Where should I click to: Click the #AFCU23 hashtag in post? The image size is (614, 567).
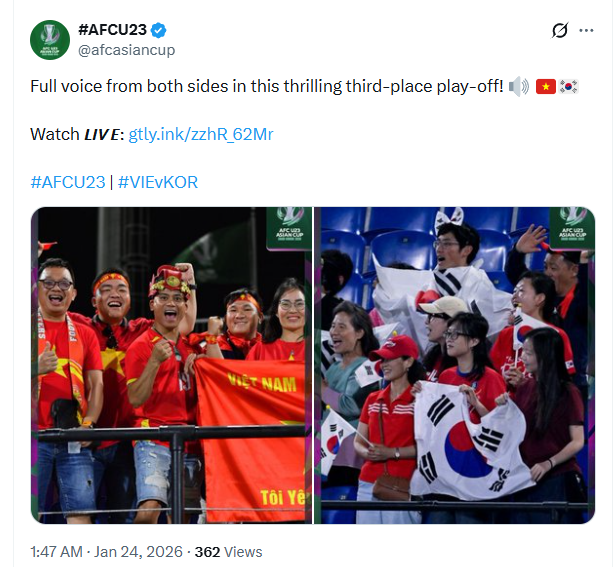[68, 182]
